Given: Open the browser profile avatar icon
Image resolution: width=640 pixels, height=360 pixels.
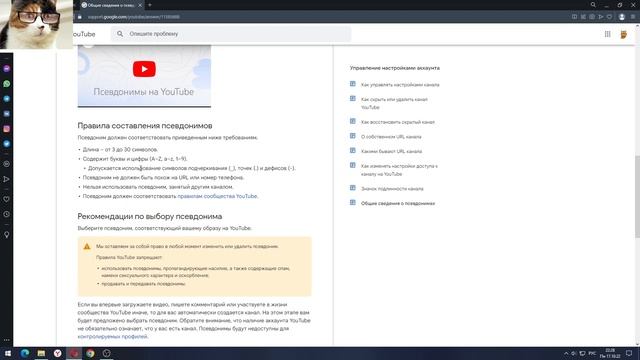Looking at the screenshot, I should pyautogui.click(x=622, y=17).
